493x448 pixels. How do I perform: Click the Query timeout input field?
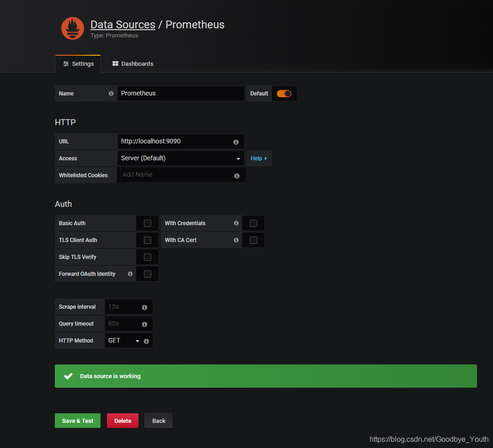click(128, 324)
